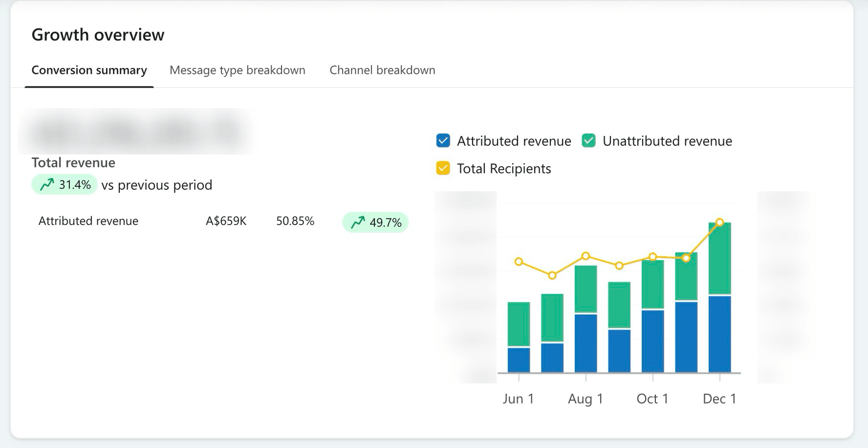This screenshot has height=448, width=868.
Task: Click the Total Recipients point over the Aug 1 bar
Action: (x=586, y=256)
